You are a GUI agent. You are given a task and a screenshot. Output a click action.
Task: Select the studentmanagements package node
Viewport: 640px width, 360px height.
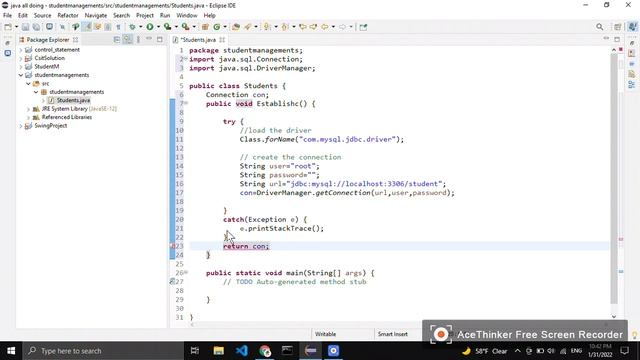76,92
